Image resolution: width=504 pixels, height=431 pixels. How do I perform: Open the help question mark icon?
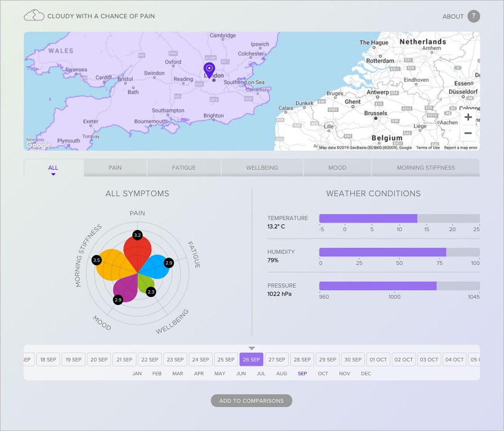pos(473,16)
